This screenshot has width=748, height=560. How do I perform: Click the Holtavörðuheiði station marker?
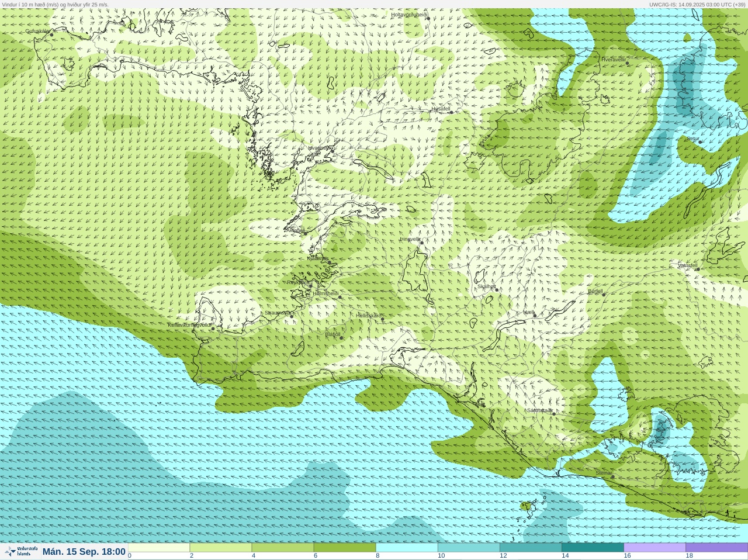(428, 18)
